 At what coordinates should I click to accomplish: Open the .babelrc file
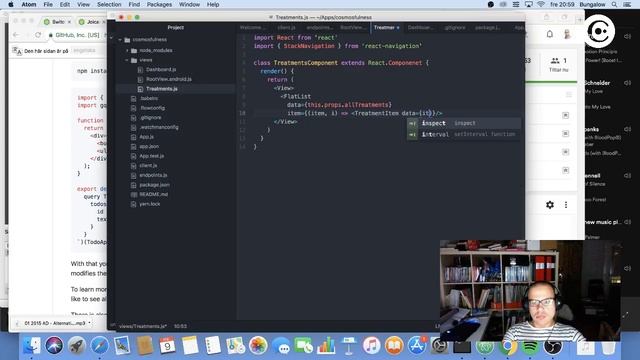pyautogui.click(x=149, y=98)
